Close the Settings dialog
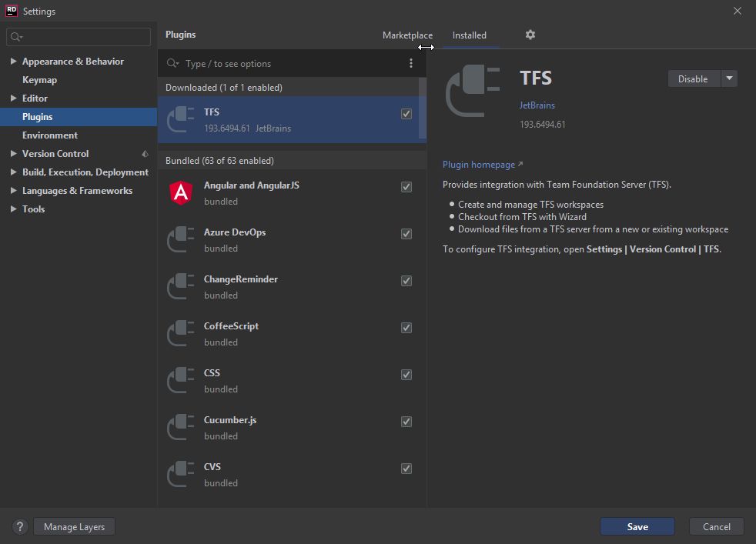This screenshot has height=544, width=756. coord(738,11)
